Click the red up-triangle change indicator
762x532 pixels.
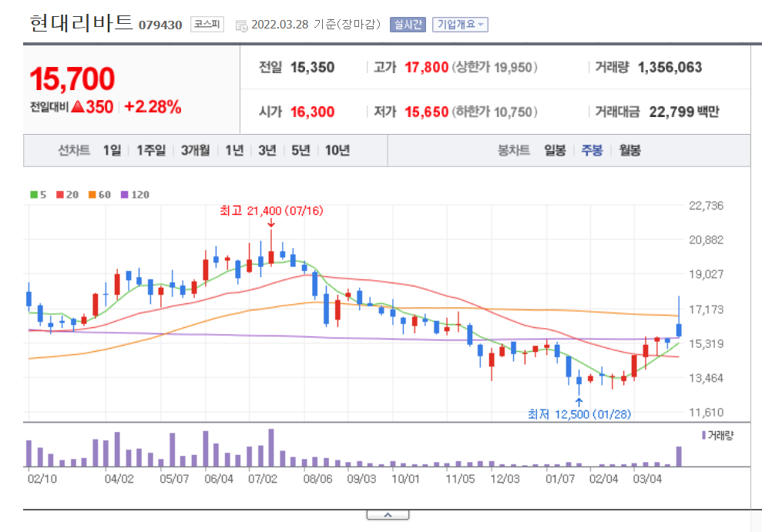(78, 107)
